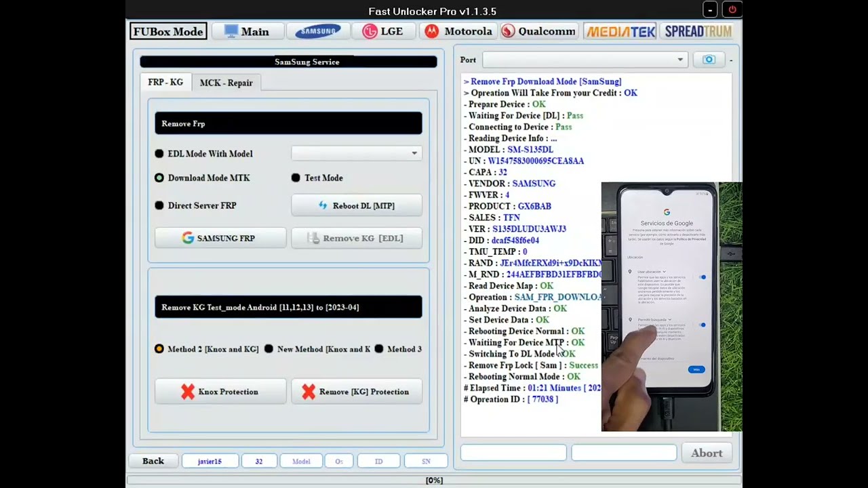Click the ID status field

pos(378,461)
